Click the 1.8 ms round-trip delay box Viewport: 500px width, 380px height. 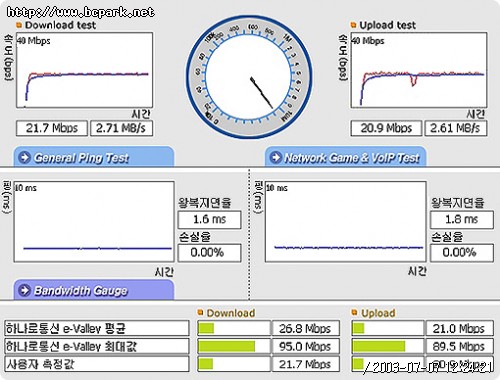(x=462, y=220)
